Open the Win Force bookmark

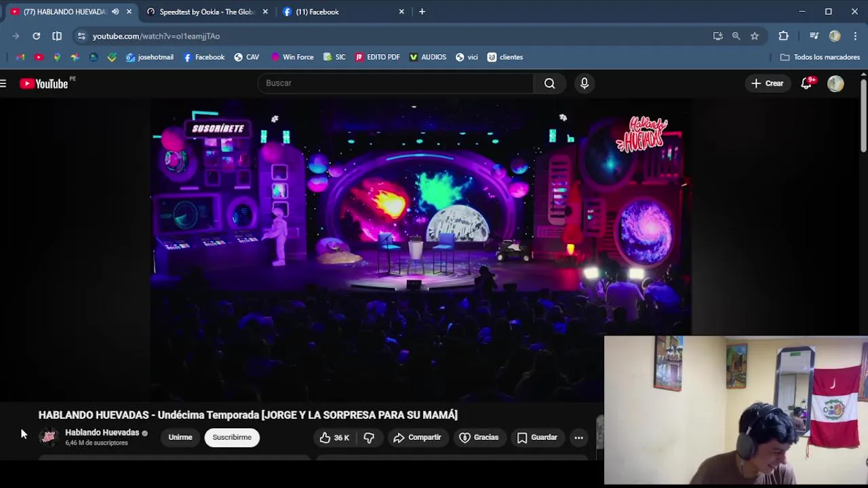pyautogui.click(x=292, y=57)
